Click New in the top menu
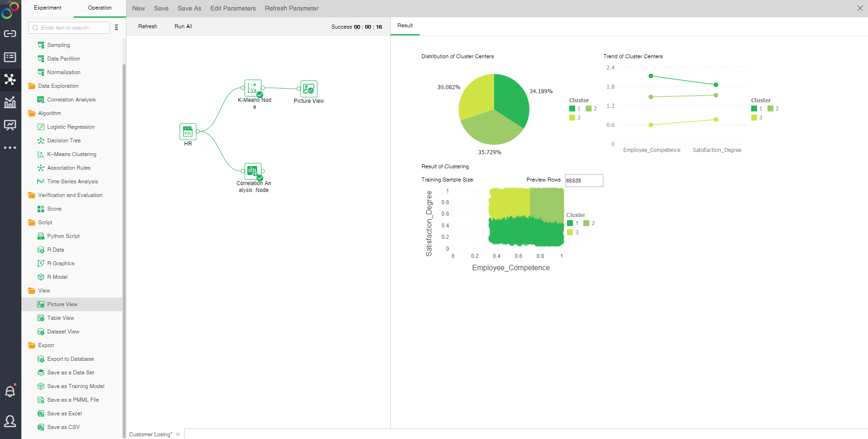Viewport: 868px width, 439px height. [x=139, y=8]
